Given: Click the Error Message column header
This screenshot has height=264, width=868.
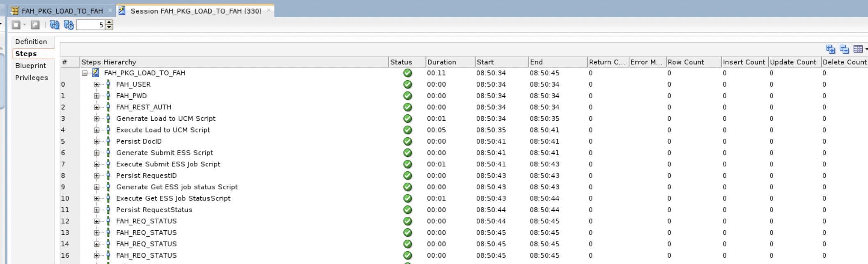Looking at the screenshot, I should coord(648,62).
